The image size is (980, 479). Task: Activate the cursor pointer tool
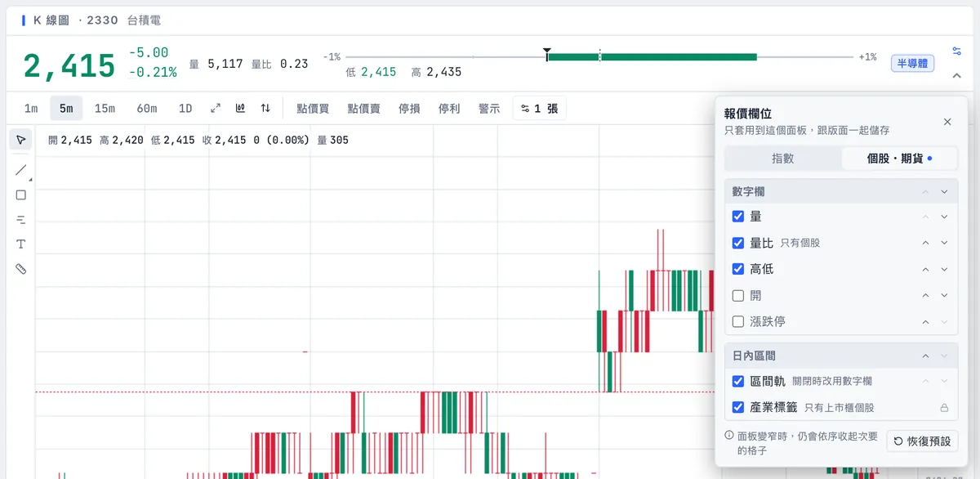tap(21, 140)
